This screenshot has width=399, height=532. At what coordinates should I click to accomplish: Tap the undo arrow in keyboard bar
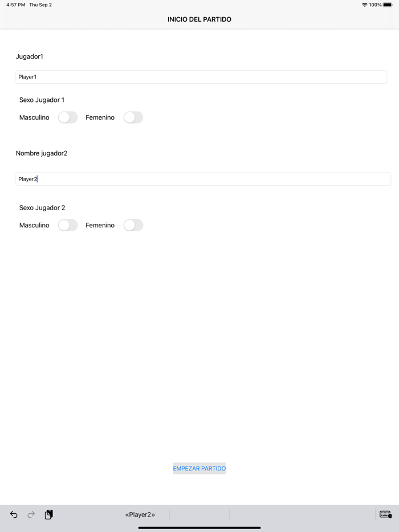[x=14, y=514]
